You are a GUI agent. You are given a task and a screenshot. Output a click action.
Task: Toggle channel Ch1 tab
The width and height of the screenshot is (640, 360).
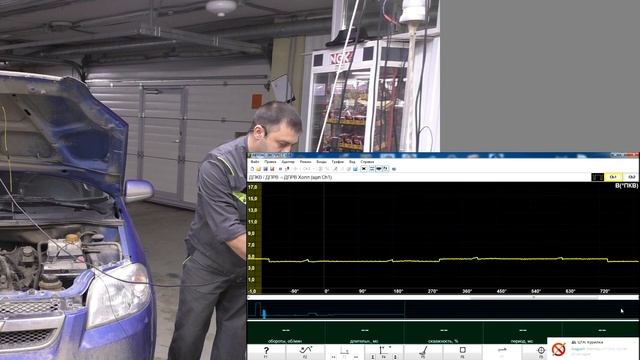tap(613, 177)
